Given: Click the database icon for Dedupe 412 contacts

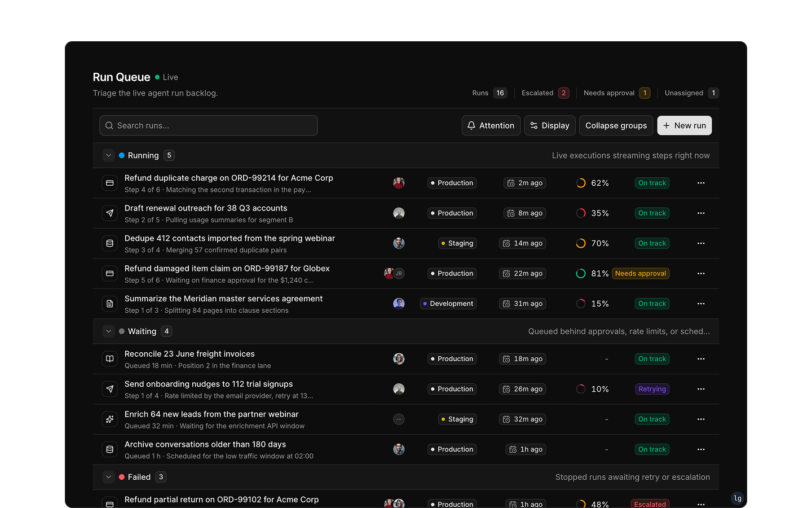Looking at the screenshot, I should click(110, 243).
